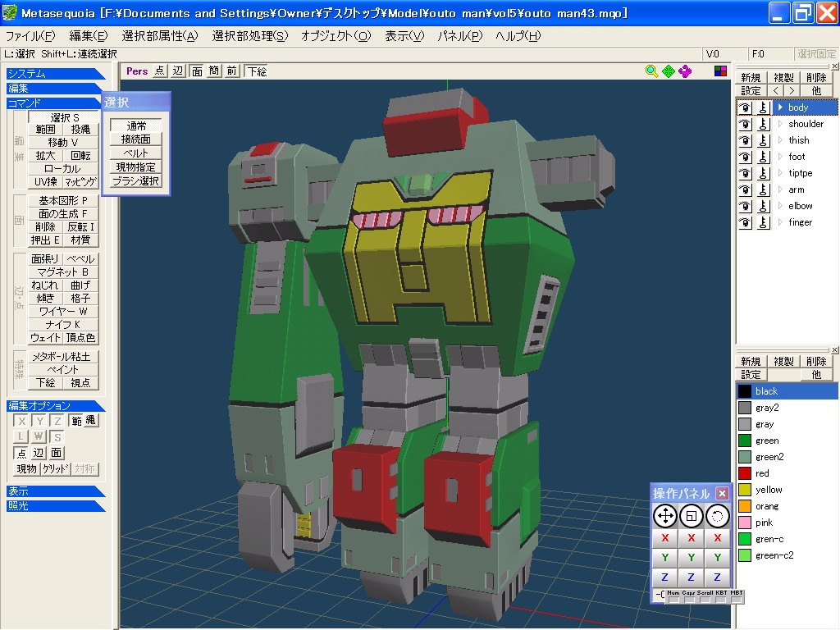Image resolution: width=840 pixels, height=630 pixels.
Task: Click the rotate handle in 操作パネル
Action: click(x=717, y=516)
